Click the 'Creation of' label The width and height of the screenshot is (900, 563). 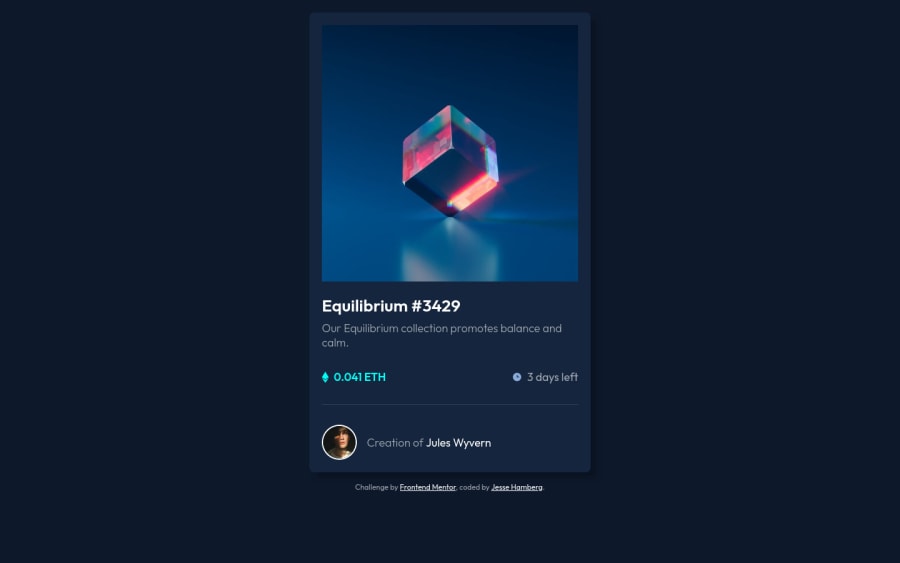[x=395, y=443]
